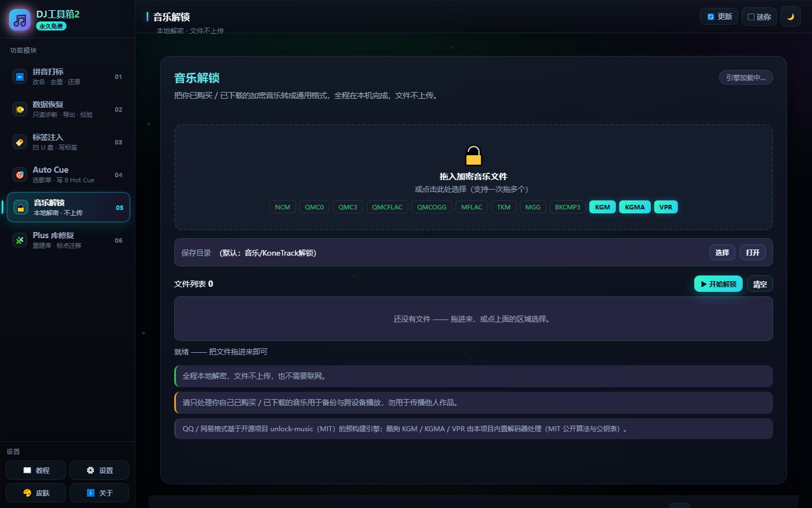Toggle the moon dark-mode theme icon
Viewport: 812px width, 508px height.
(x=791, y=17)
